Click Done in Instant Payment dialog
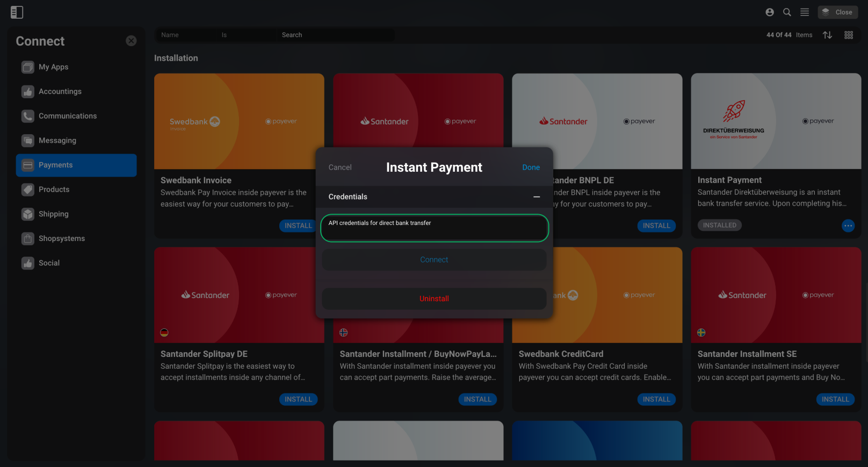 click(x=531, y=167)
